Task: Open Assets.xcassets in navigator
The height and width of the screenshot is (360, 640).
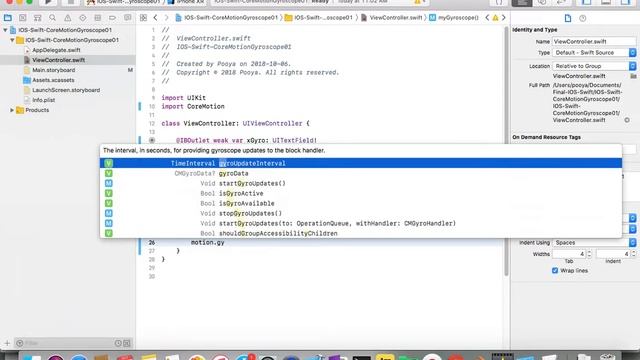Action: click(53, 80)
